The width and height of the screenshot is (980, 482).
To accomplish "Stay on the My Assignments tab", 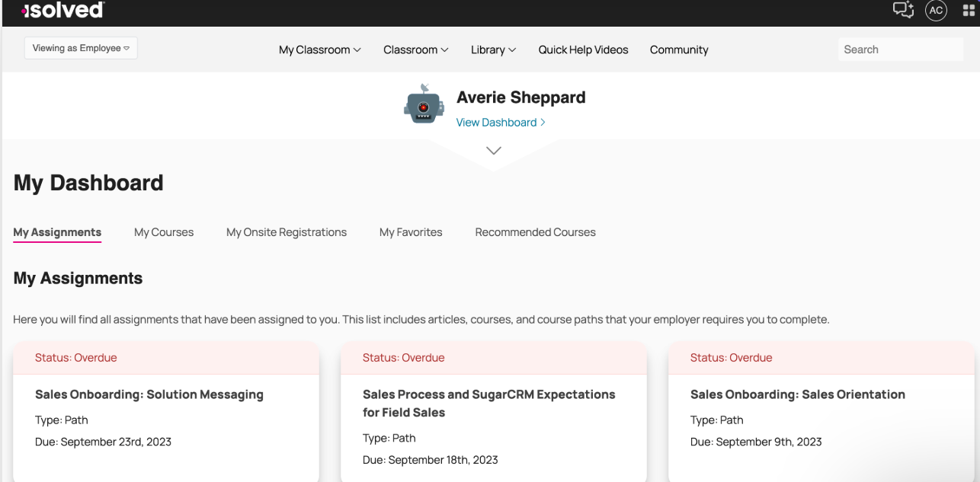I will 56,232.
